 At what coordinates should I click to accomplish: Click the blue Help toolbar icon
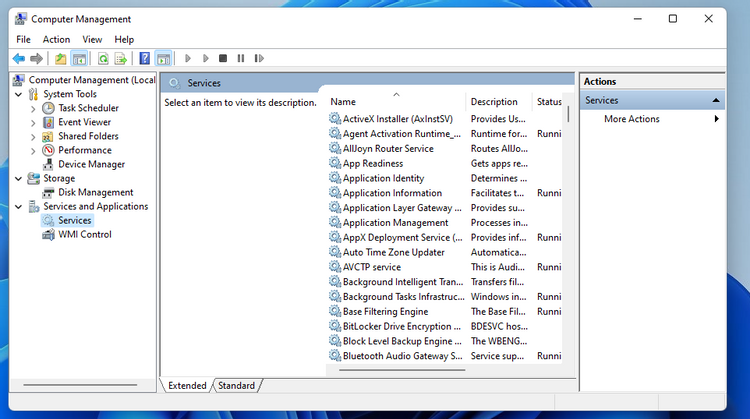coord(144,58)
